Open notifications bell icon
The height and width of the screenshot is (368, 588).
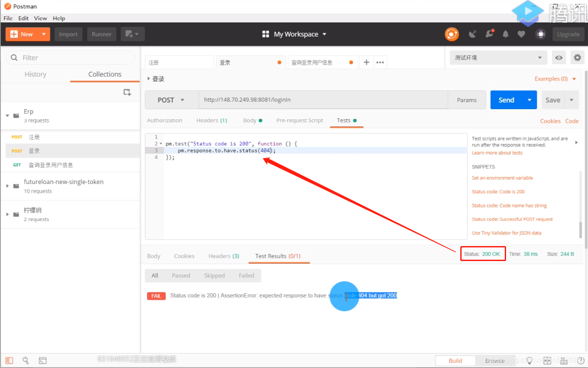tap(506, 34)
